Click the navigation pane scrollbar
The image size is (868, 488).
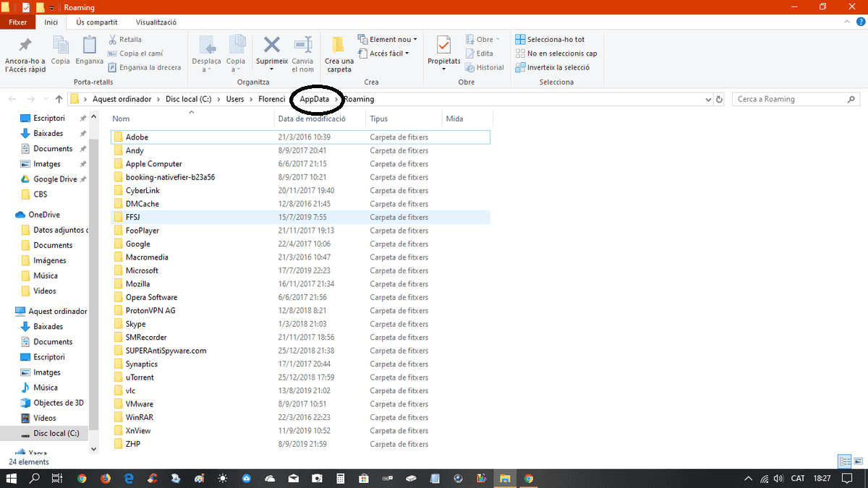93,282
